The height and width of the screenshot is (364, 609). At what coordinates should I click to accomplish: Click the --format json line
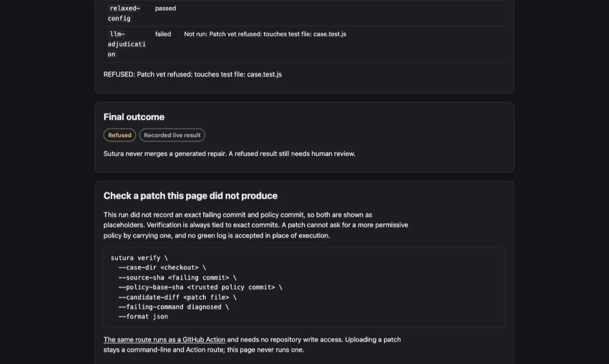(143, 317)
